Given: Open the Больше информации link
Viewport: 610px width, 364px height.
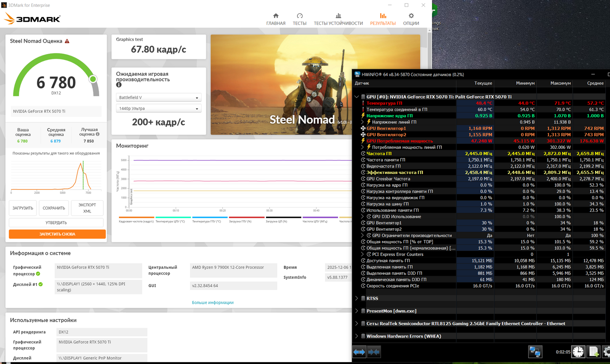Looking at the screenshot, I should click(x=213, y=303).
